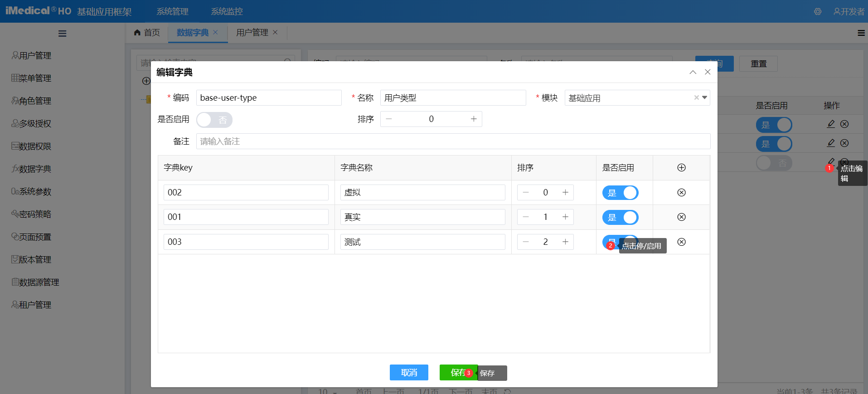This screenshot has height=394, width=868.
Task: Decrease sort order of row 003
Action: (526, 242)
